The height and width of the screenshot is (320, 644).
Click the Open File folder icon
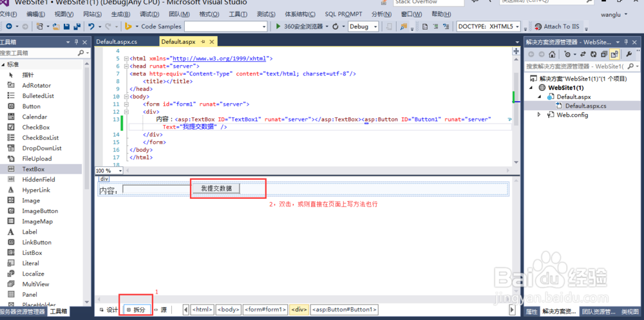tap(56, 26)
